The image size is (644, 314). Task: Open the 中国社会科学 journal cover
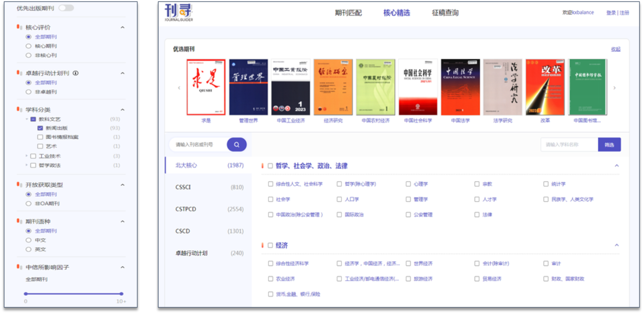click(x=418, y=87)
